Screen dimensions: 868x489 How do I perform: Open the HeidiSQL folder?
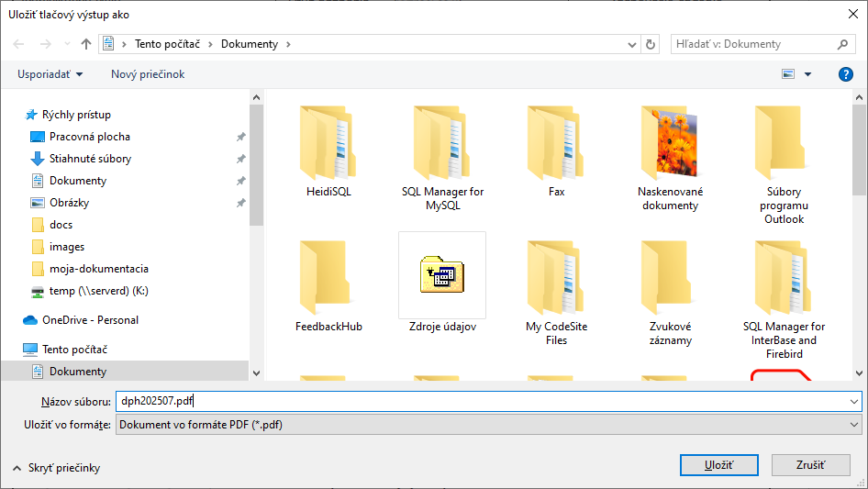(328, 151)
